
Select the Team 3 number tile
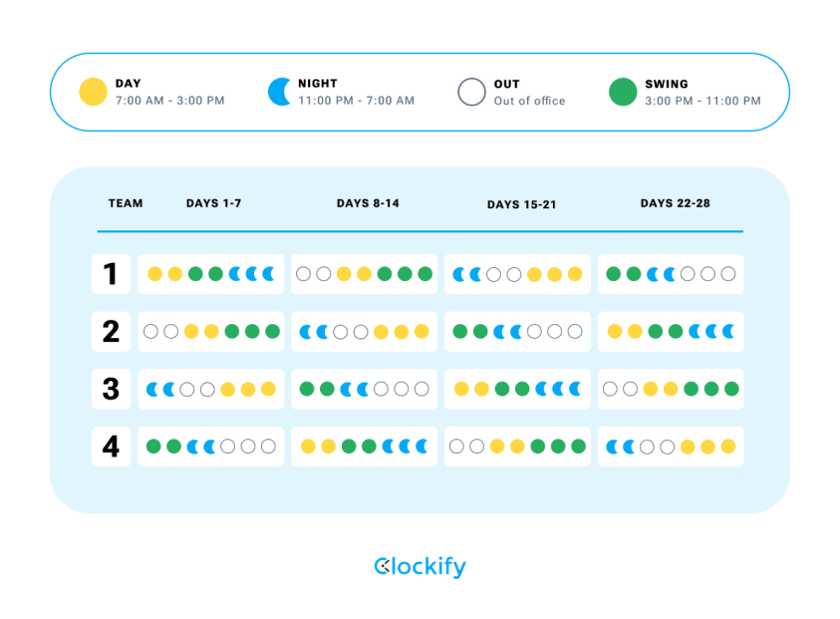(111, 389)
